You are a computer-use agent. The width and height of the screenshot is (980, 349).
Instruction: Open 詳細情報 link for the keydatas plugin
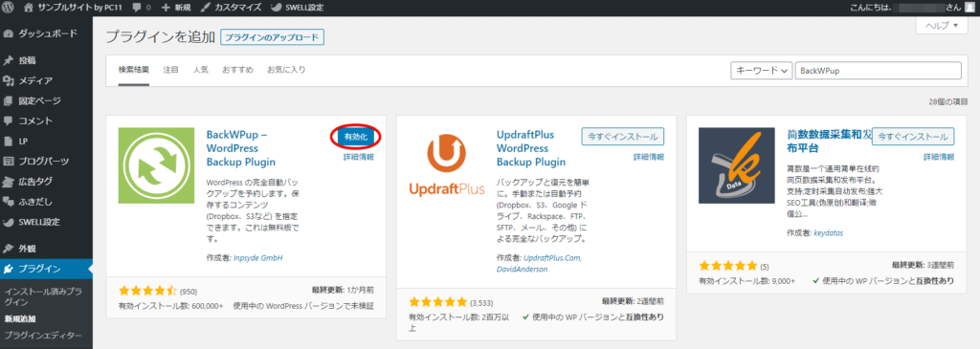(939, 157)
